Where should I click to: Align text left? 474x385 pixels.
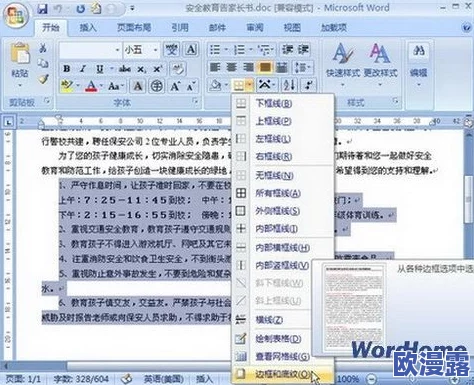[x=215, y=68]
